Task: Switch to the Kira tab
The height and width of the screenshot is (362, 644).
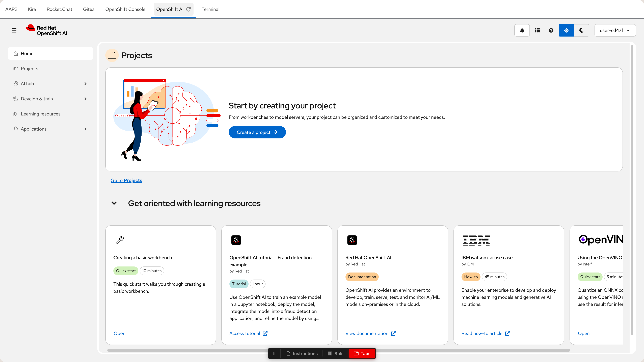Action: click(32, 9)
